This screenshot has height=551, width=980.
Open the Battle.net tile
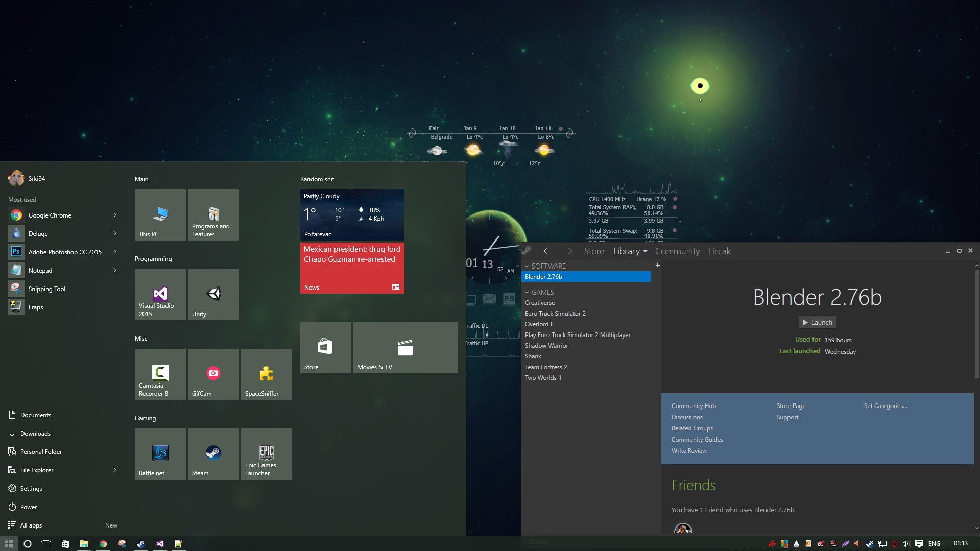[x=160, y=454]
